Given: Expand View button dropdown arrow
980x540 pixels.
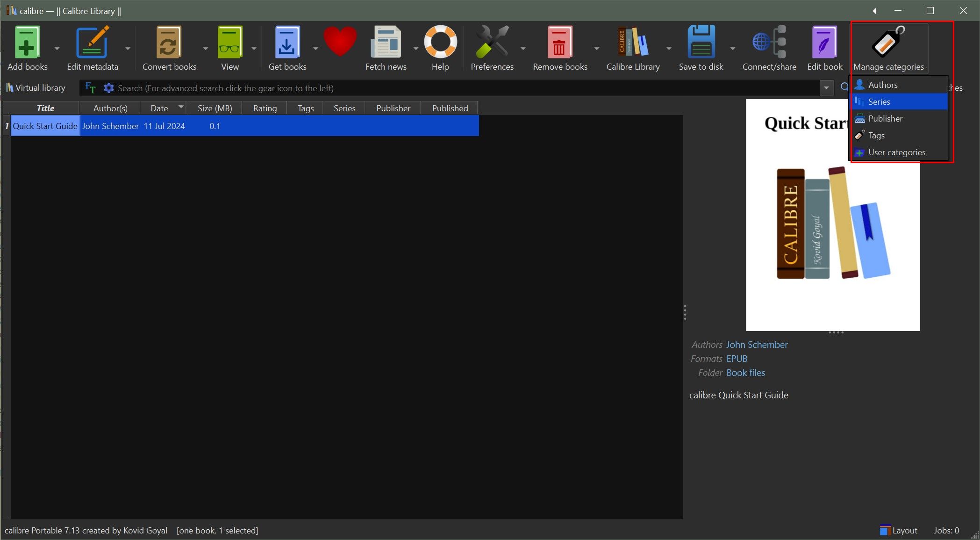Looking at the screenshot, I should pyautogui.click(x=254, y=48).
